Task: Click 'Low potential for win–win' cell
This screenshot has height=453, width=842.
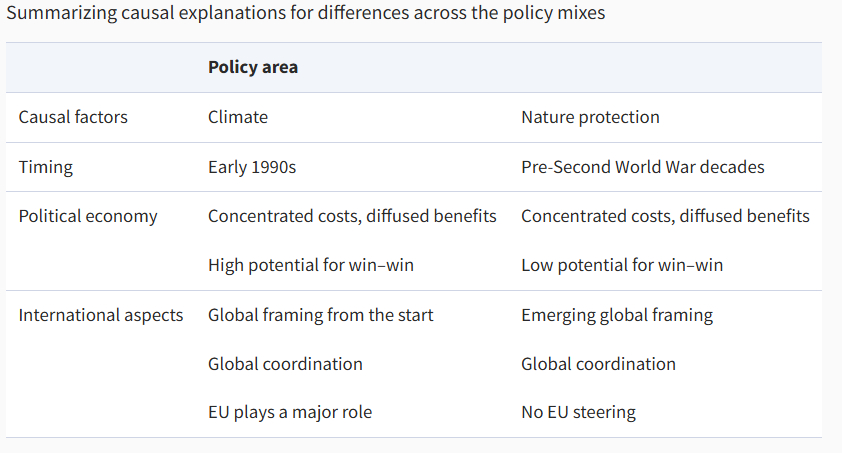Action: (622, 265)
